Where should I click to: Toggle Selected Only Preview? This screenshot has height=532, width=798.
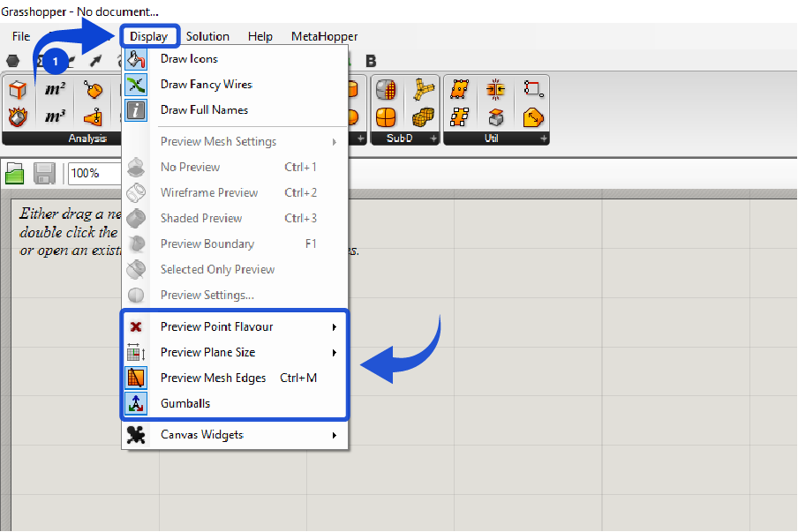click(235, 269)
